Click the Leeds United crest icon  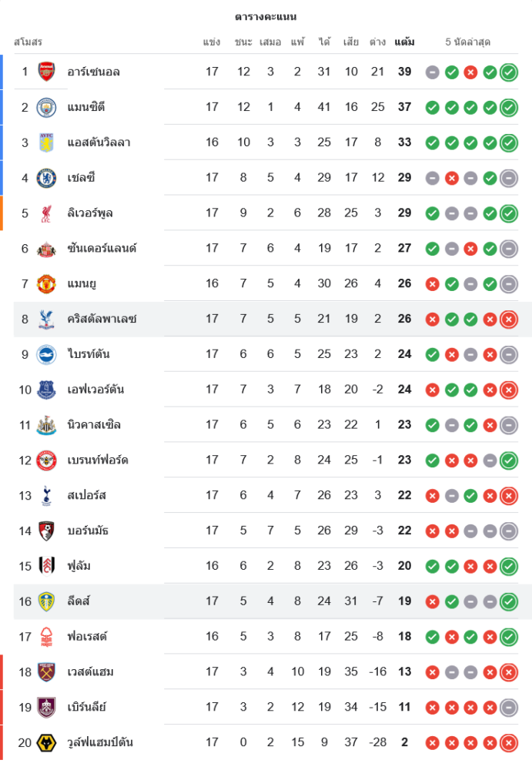tap(46, 601)
